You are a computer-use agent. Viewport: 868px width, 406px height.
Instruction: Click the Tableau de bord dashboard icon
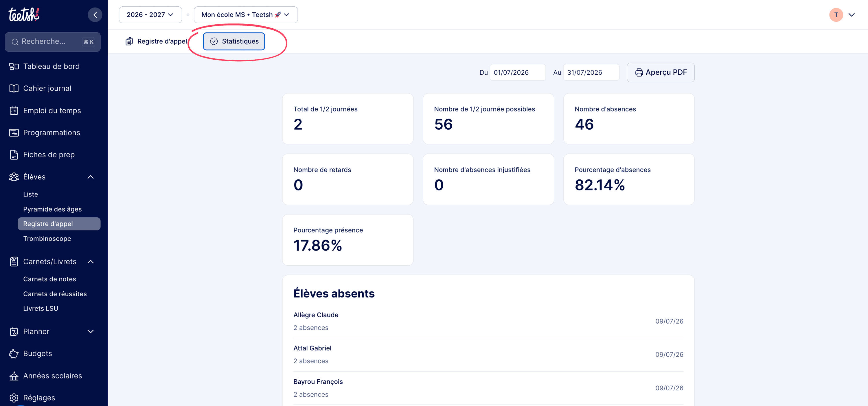(14, 66)
